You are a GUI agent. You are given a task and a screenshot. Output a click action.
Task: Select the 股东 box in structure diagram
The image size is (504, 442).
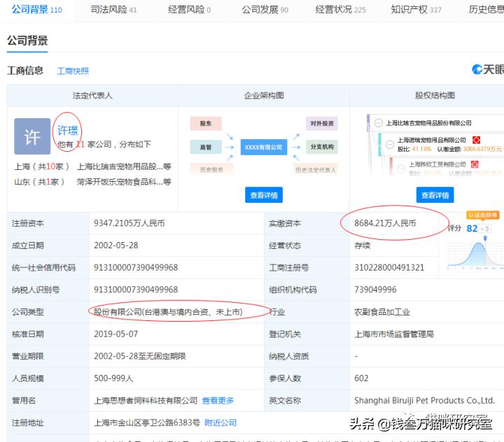click(206, 123)
